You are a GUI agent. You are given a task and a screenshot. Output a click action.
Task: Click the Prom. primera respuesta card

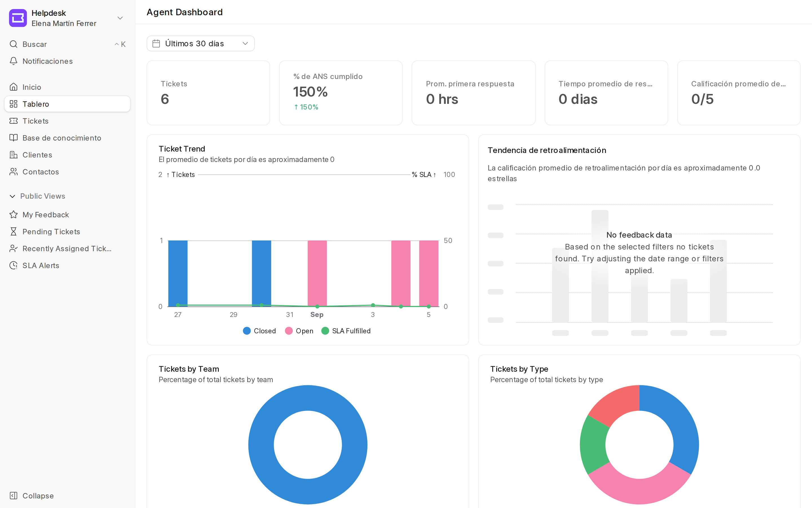tap(473, 93)
